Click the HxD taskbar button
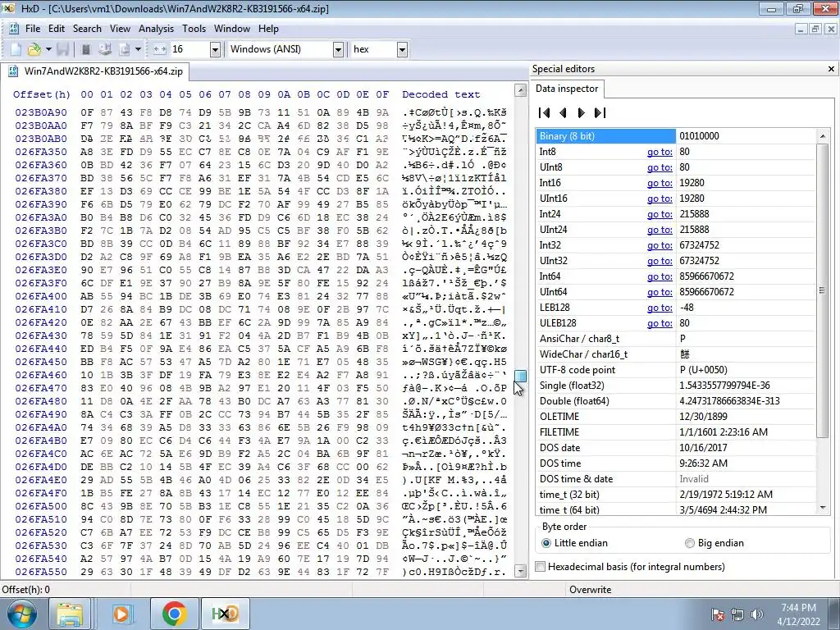Screen dimensions: 840x630 coord(225,614)
